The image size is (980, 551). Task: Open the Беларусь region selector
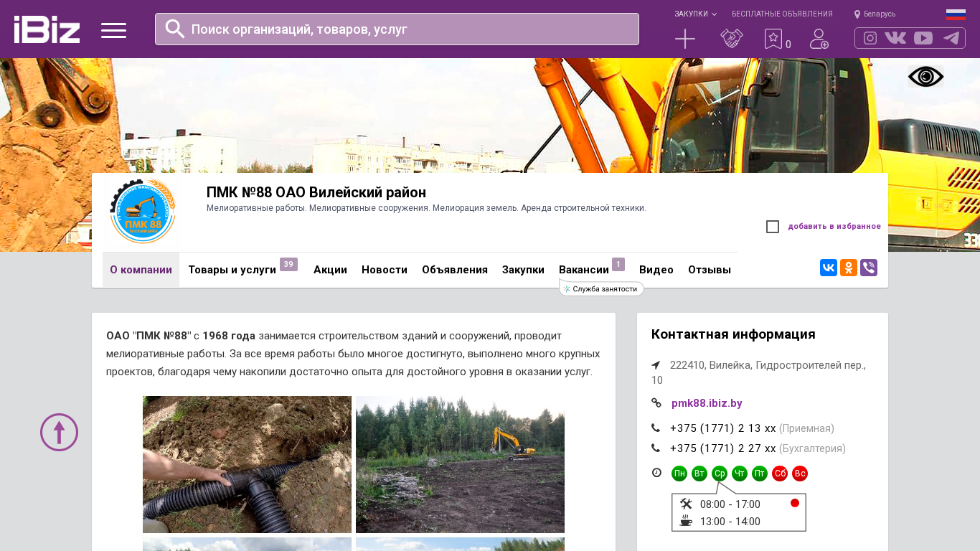click(880, 14)
